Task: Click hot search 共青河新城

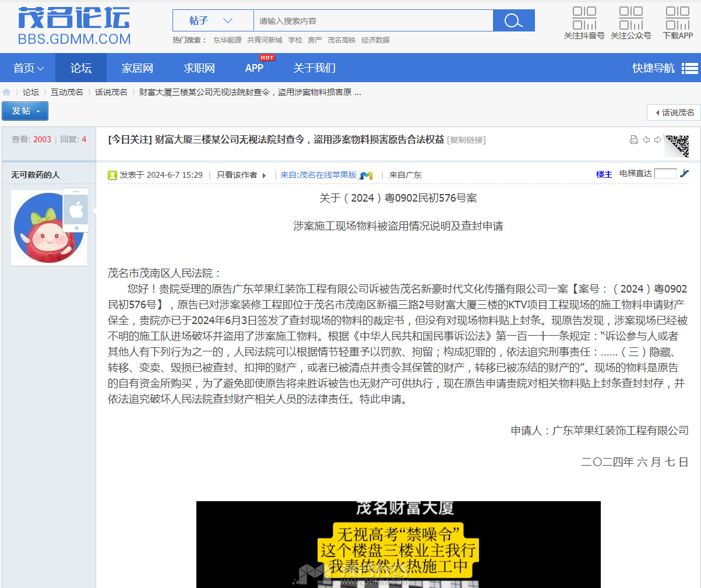Action: (x=265, y=40)
